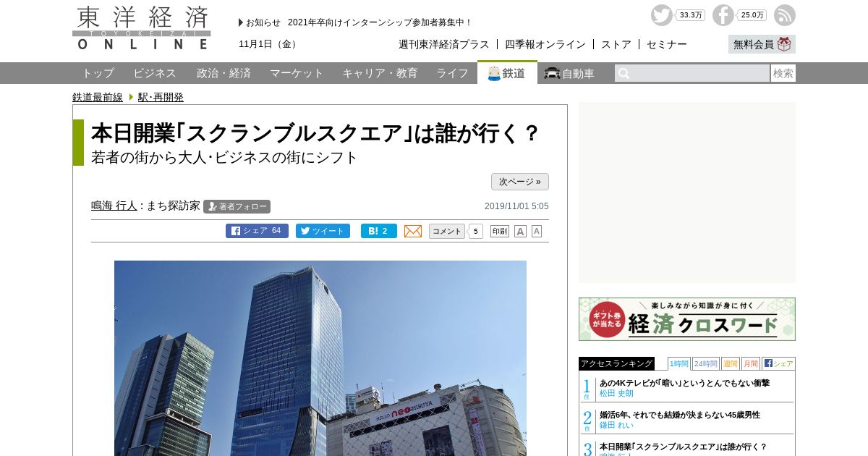Click the gift icon beside 無料会員
Screen dimensions: 868x456
[784, 44]
